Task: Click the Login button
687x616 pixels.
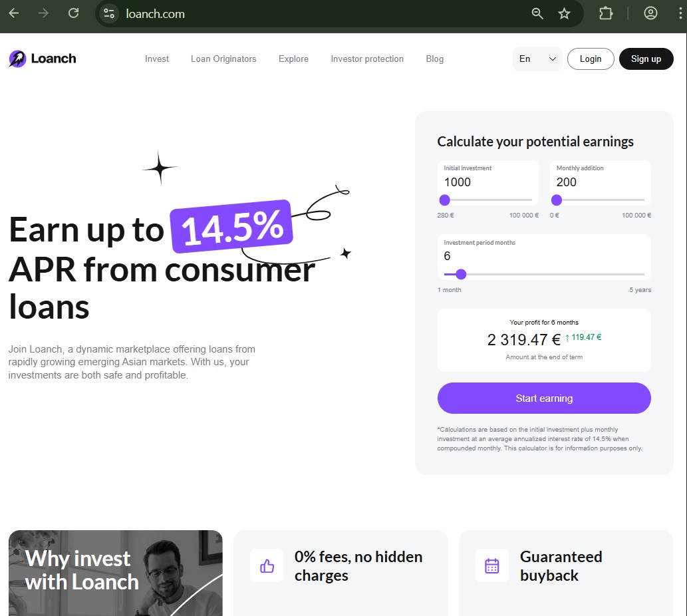Action: point(591,59)
